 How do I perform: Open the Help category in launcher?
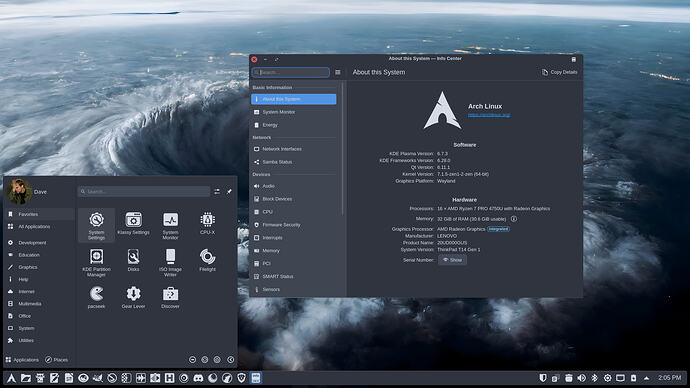click(x=40, y=279)
